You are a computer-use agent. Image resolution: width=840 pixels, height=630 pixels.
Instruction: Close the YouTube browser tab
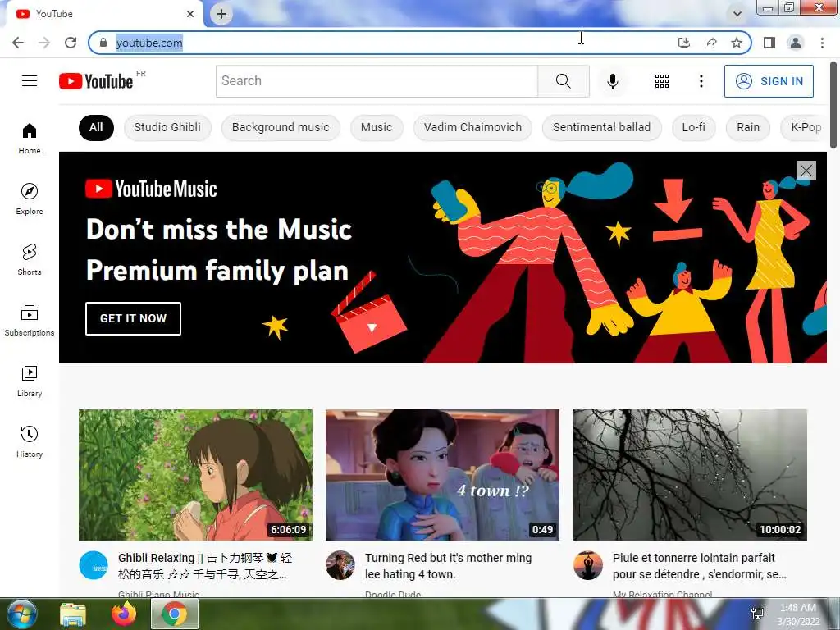click(190, 14)
